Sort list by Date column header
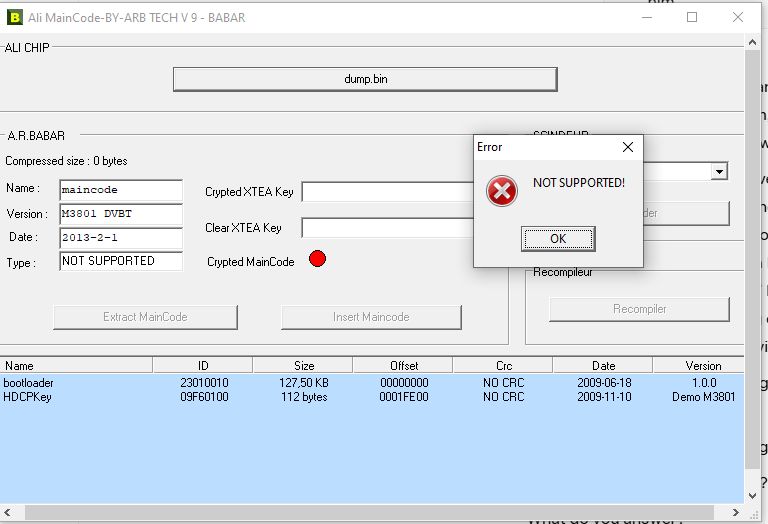 (603, 365)
